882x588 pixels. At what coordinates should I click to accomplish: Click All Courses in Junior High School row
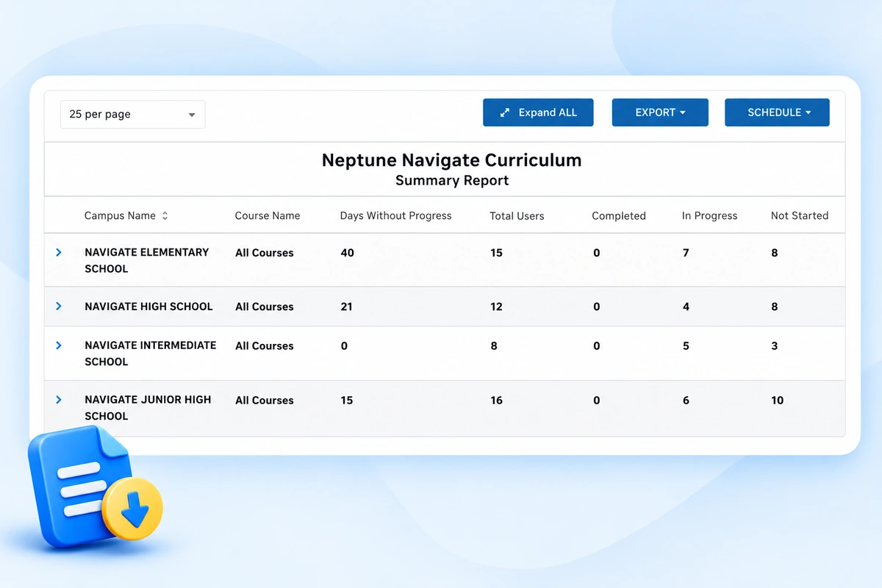pos(264,401)
